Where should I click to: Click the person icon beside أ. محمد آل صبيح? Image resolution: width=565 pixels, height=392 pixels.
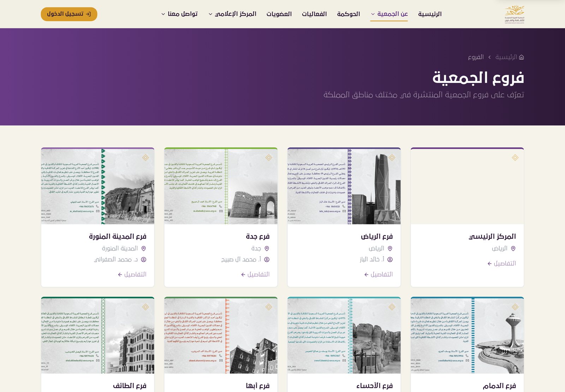(267, 259)
